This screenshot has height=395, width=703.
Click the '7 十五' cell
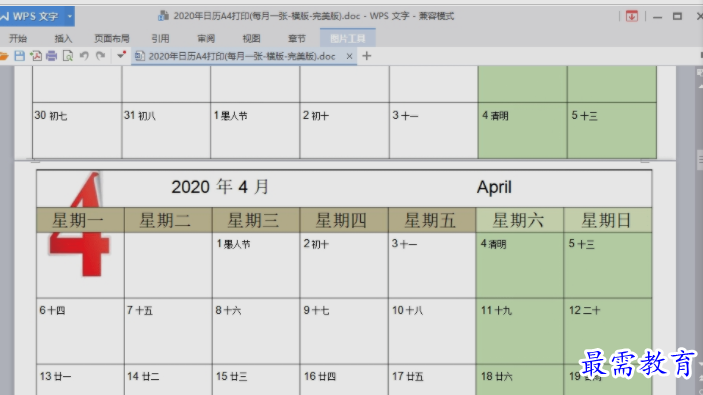168,331
